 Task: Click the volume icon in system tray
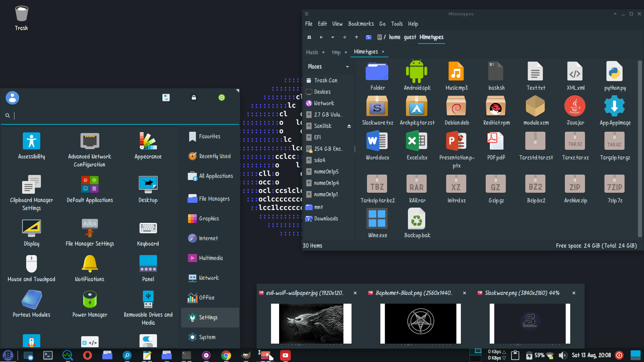(x=562, y=355)
